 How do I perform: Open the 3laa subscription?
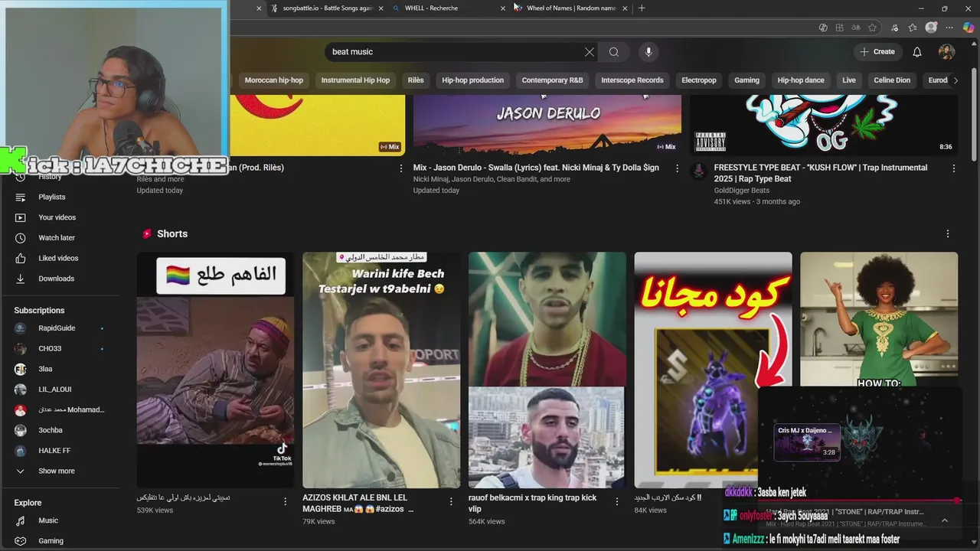[45, 369]
